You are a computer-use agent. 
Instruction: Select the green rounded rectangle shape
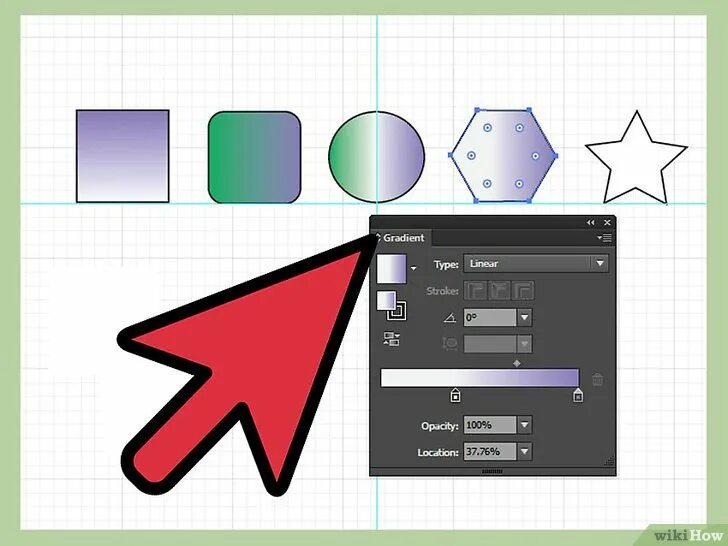(254, 157)
